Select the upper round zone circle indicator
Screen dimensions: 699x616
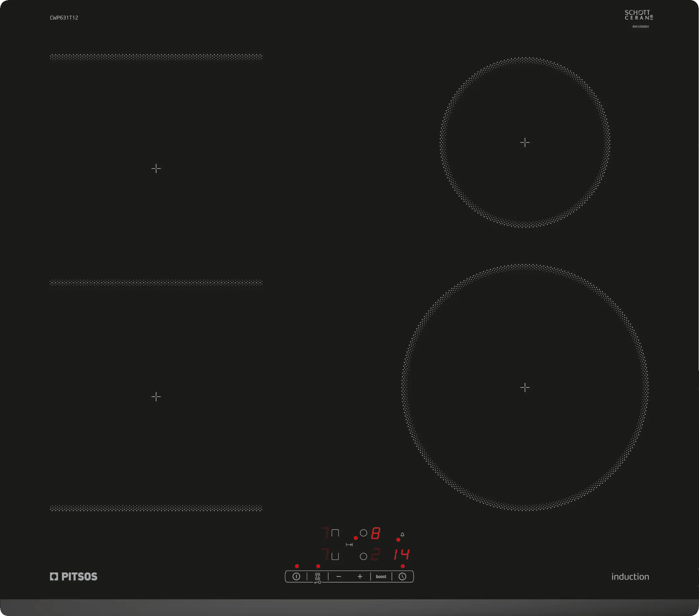click(364, 533)
